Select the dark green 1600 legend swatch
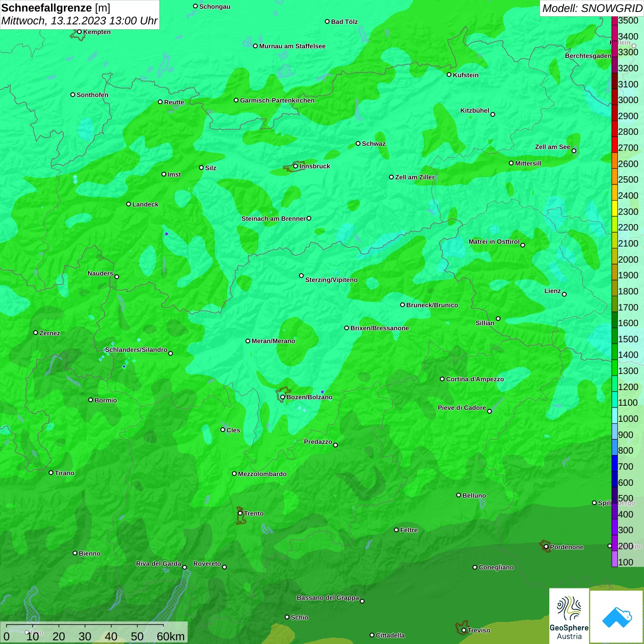Screen dimensions: 644x644 point(615,320)
